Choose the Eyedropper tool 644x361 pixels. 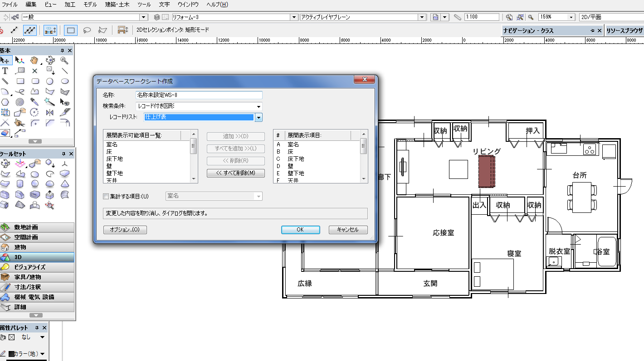pyautogui.click(x=34, y=101)
